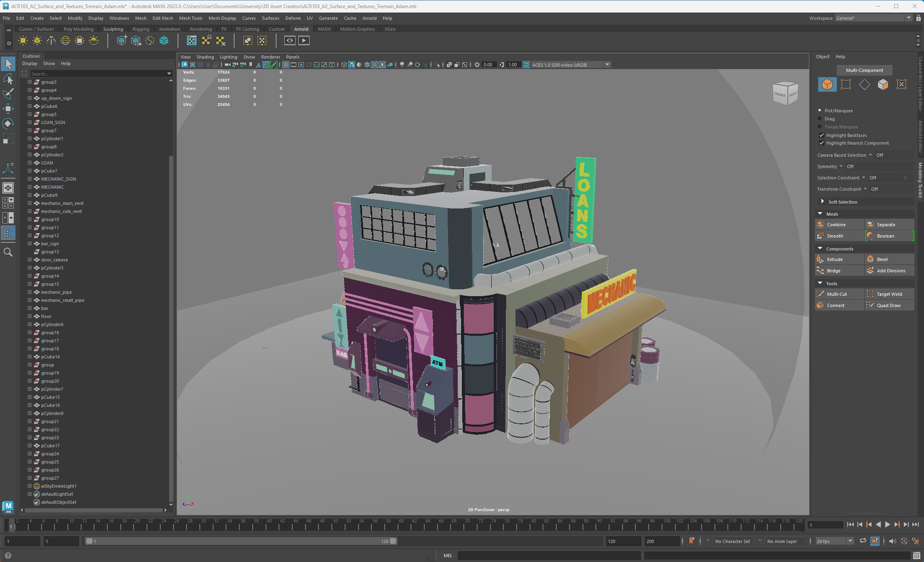924x562 pixels.
Task: Click the Extrude button
Action: tap(835, 259)
